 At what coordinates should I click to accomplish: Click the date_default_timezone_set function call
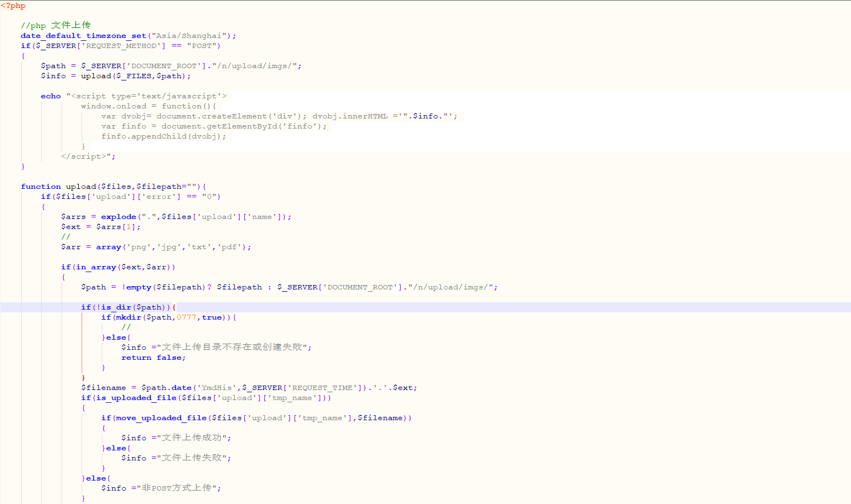[84, 36]
